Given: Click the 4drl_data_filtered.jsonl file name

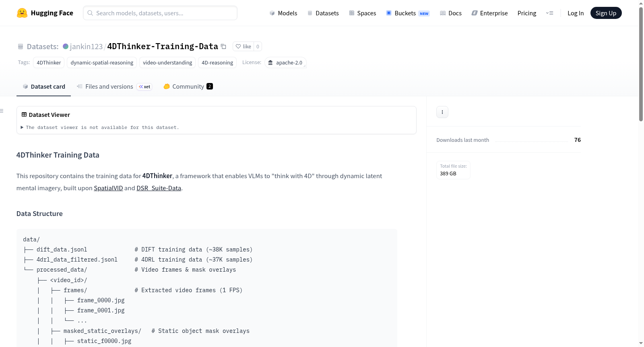Looking at the screenshot, I should [x=77, y=260].
